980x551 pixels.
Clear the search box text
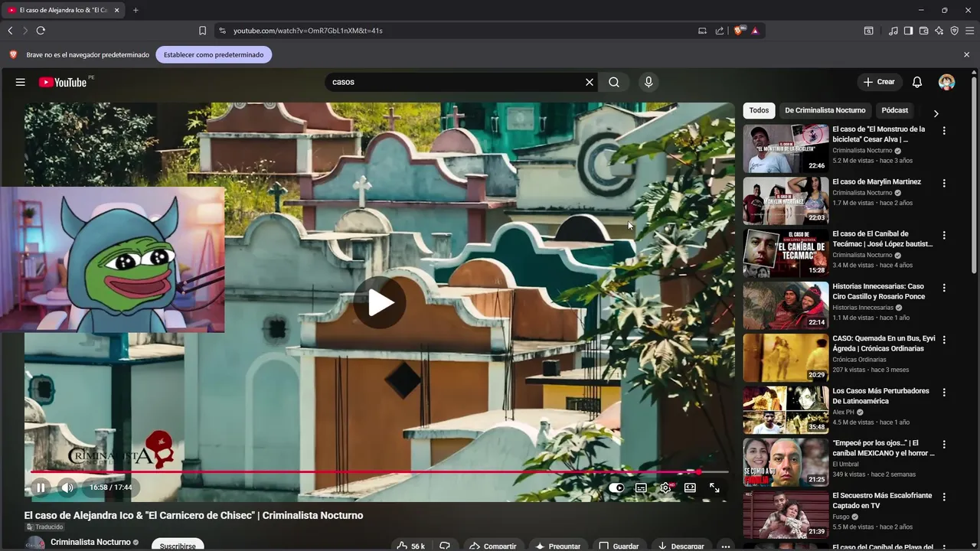click(590, 82)
